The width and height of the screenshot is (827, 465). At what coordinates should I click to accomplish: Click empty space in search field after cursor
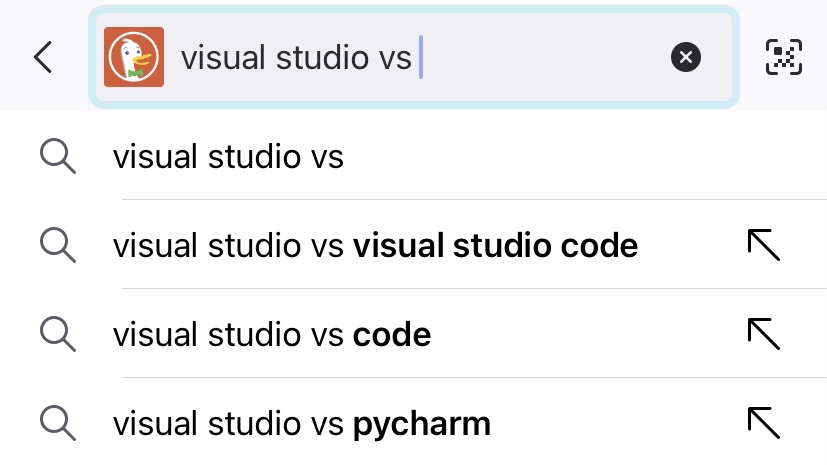(x=540, y=58)
